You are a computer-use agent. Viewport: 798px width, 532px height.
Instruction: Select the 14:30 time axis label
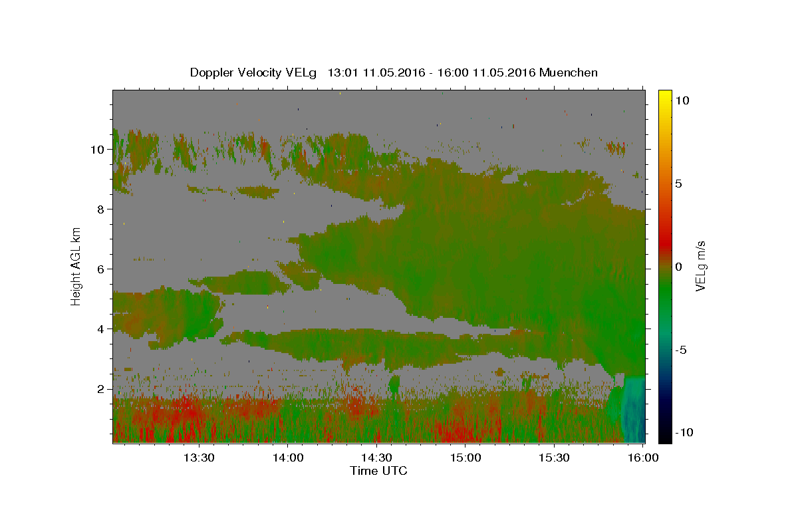(376, 458)
